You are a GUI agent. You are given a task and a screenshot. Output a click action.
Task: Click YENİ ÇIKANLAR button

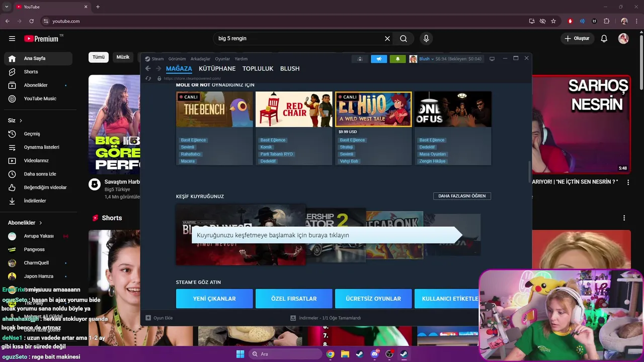click(214, 299)
